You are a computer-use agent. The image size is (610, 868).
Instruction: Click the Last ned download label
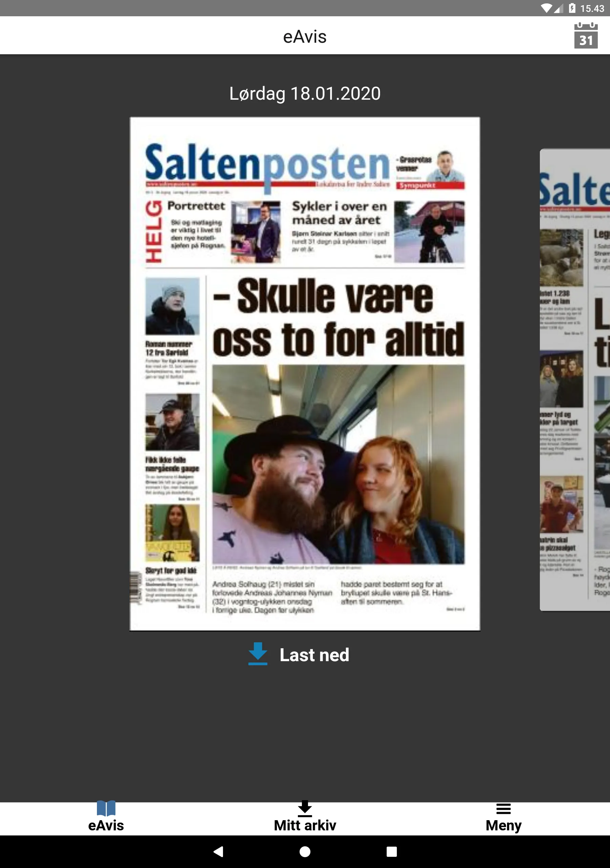click(x=314, y=655)
